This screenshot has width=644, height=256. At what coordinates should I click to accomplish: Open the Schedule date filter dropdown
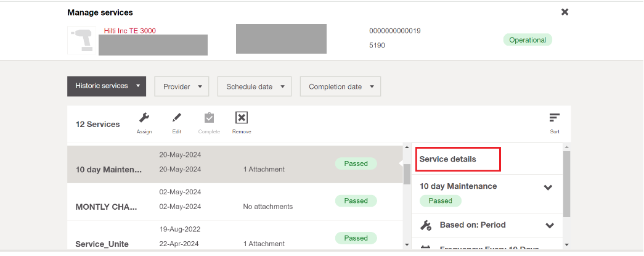pyautogui.click(x=255, y=87)
